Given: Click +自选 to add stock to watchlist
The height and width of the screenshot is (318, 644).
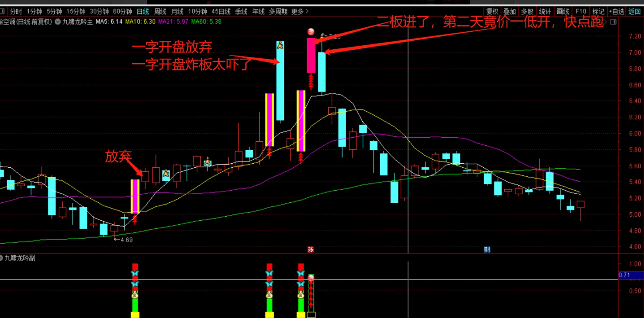Looking at the screenshot, I should (616, 11).
